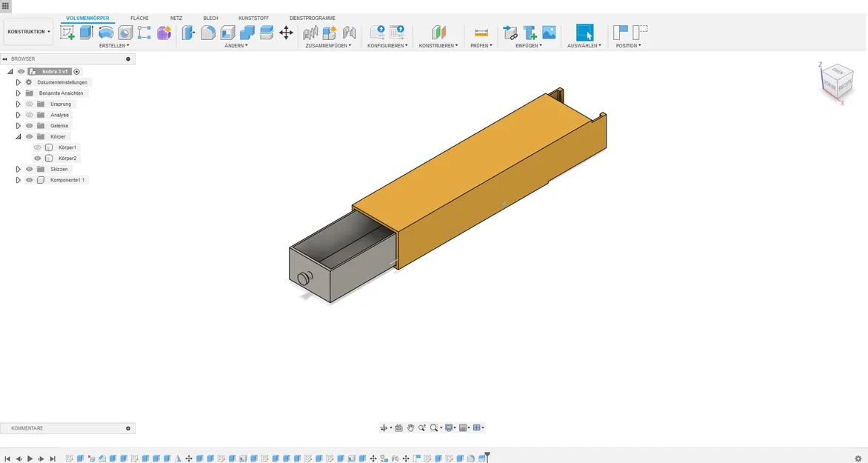Select the Volumenkörper tab
Screen dimensions: 868x463
tap(87, 19)
